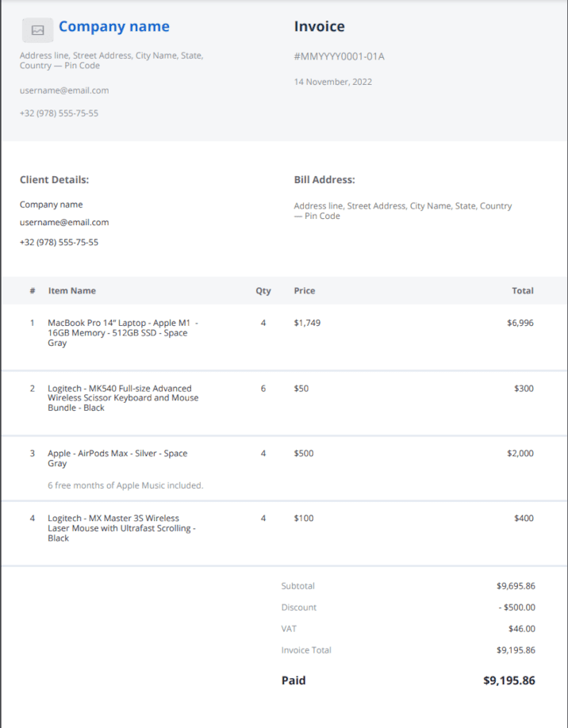Click the Logitech MX Master 3S mouse item
568x728 pixels.
[121, 528]
